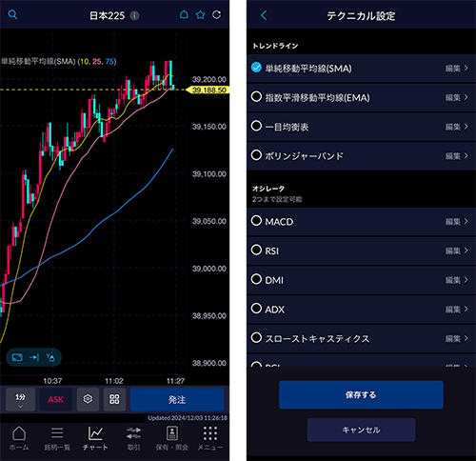Tap the search magnifier icon

(x=12, y=14)
